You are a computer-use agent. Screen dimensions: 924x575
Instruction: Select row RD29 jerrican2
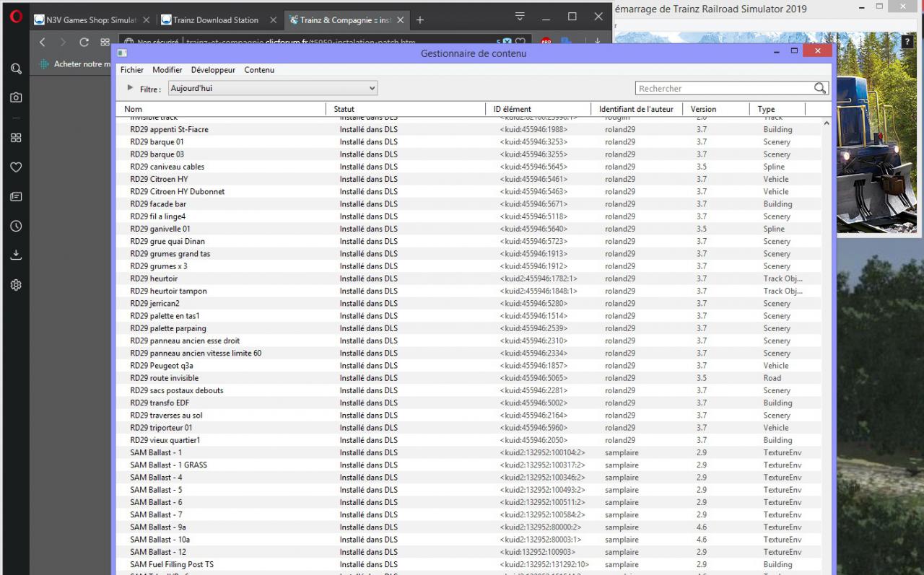468,304
